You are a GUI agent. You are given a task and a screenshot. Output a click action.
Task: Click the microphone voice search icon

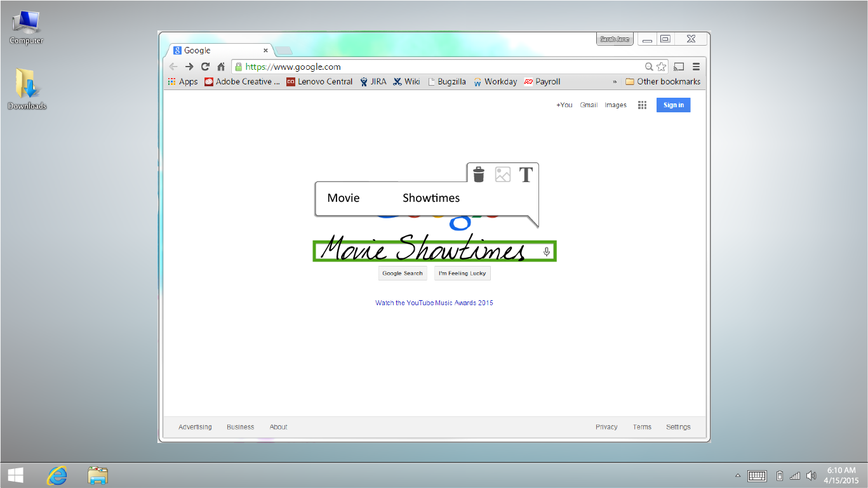[x=546, y=252]
